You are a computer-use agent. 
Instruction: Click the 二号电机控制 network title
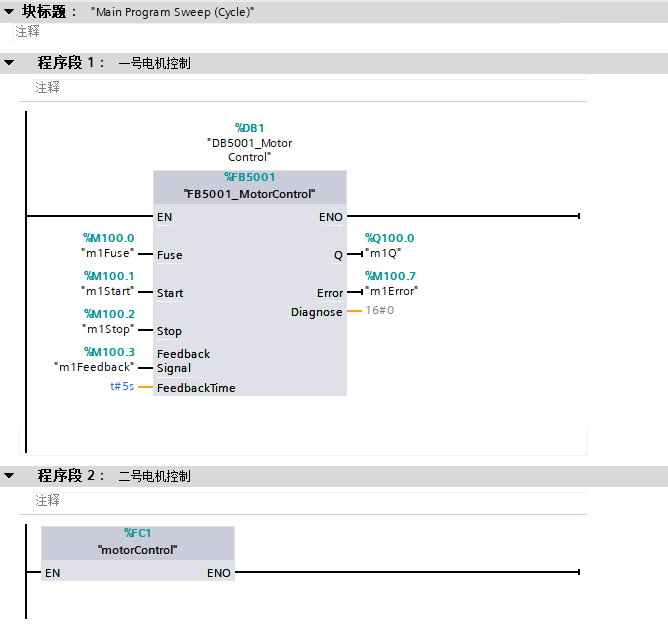pos(154,476)
